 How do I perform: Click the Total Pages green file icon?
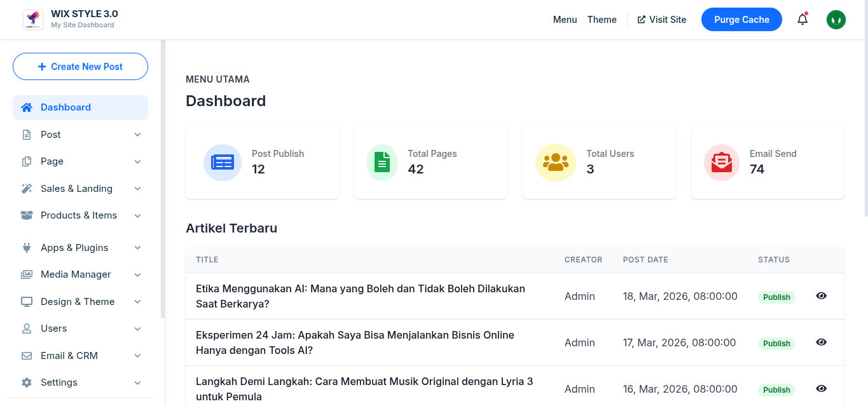coord(382,163)
